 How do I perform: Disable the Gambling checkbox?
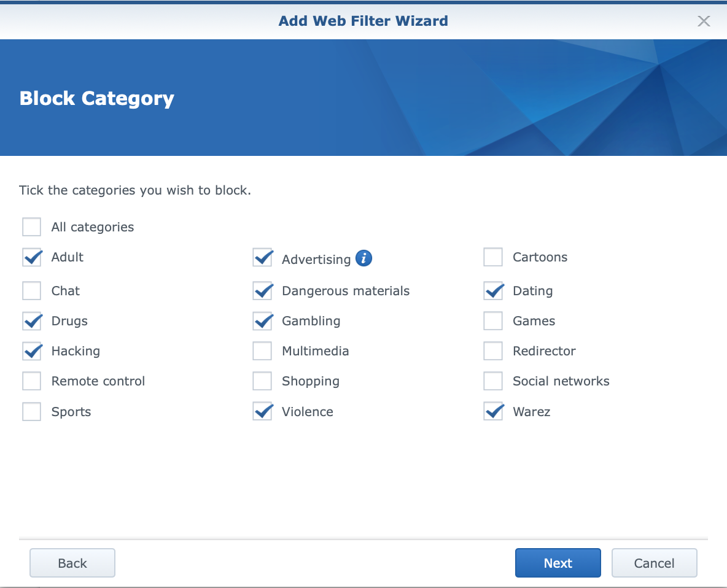[262, 320]
